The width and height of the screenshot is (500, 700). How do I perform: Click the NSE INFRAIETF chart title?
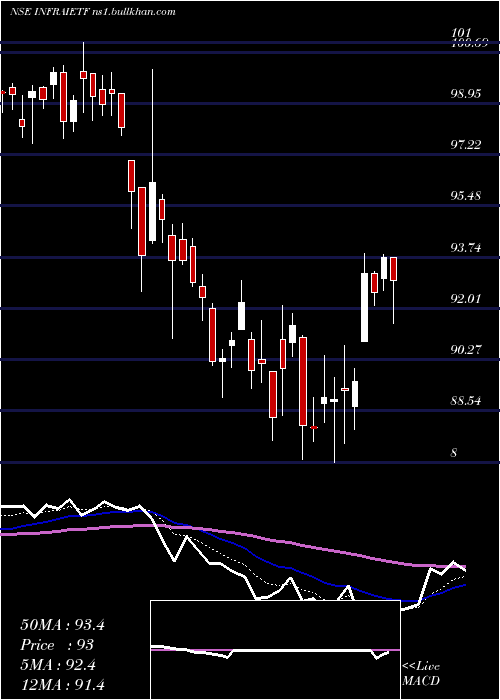tap(93, 11)
